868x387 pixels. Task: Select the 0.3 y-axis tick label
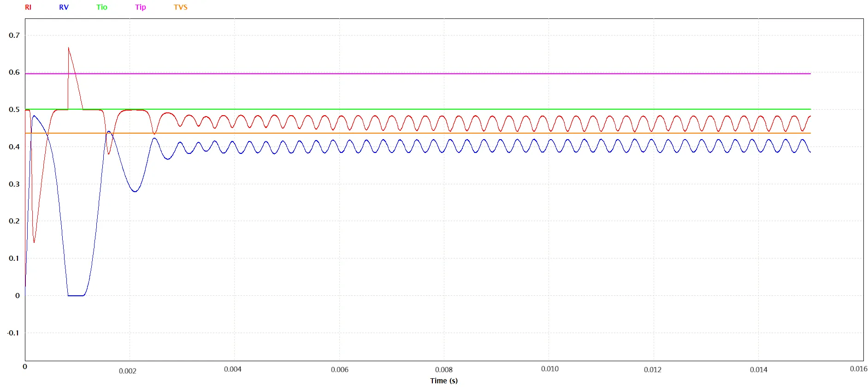(x=14, y=184)
